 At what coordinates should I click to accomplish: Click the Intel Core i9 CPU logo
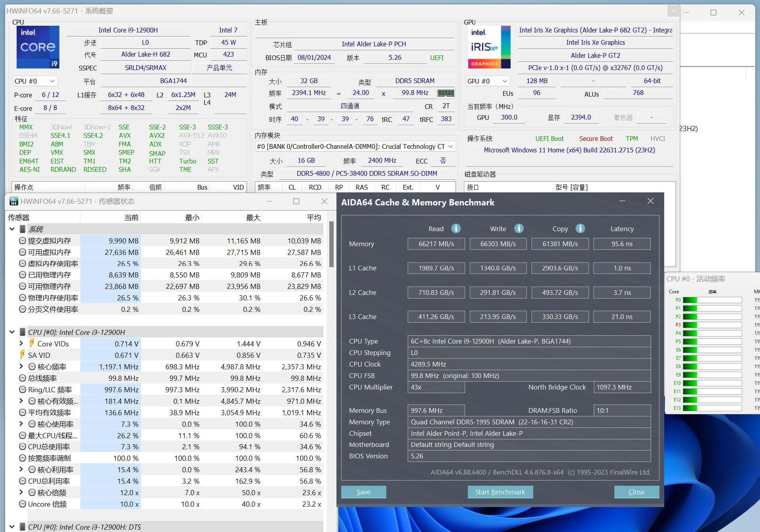[x=38, y=47]
